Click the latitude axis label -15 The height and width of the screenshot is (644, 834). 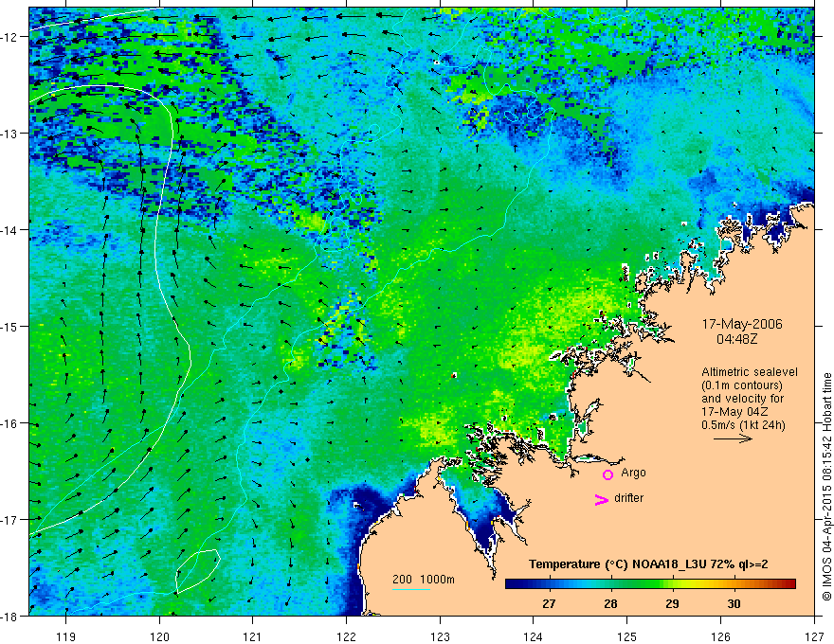pos(10,326)
